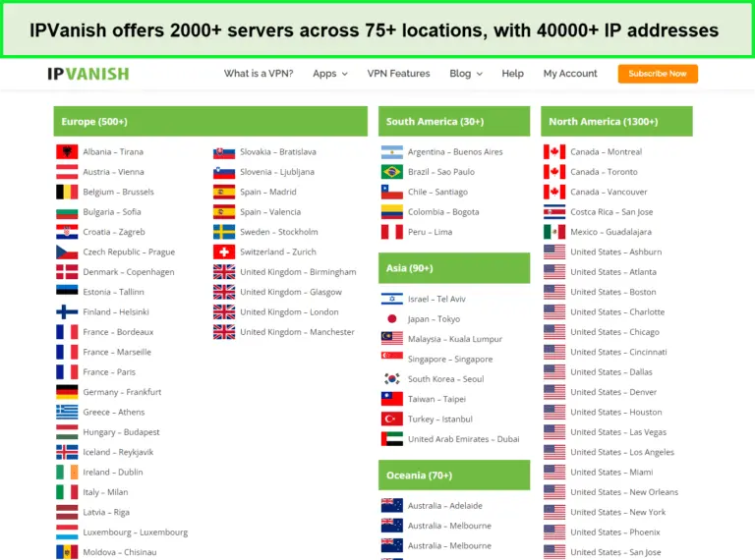This screenshot has width=755, height=560.
Task: Select Peru – Lima server location
Action: [x=430, y=232]
